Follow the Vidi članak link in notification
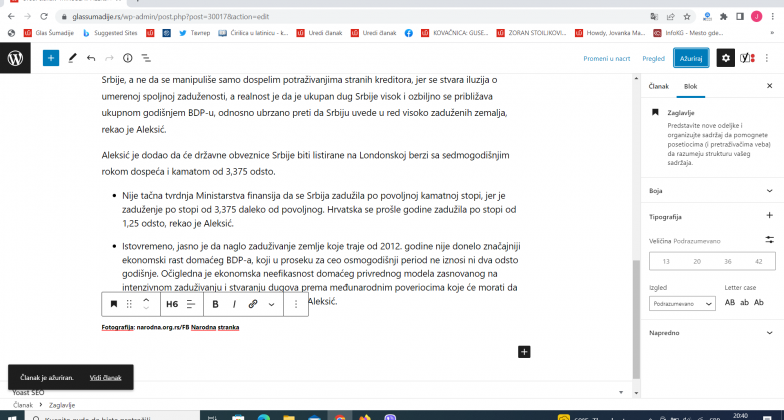This screenshot has height=420, width=784. (105, 377)
